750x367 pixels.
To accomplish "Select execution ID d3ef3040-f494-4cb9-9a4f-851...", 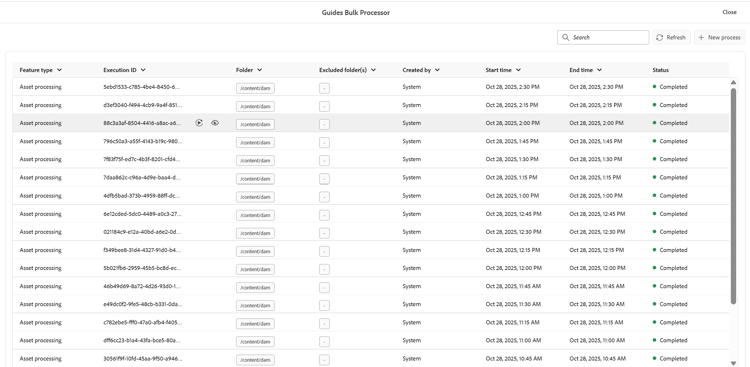I will 143,105.
